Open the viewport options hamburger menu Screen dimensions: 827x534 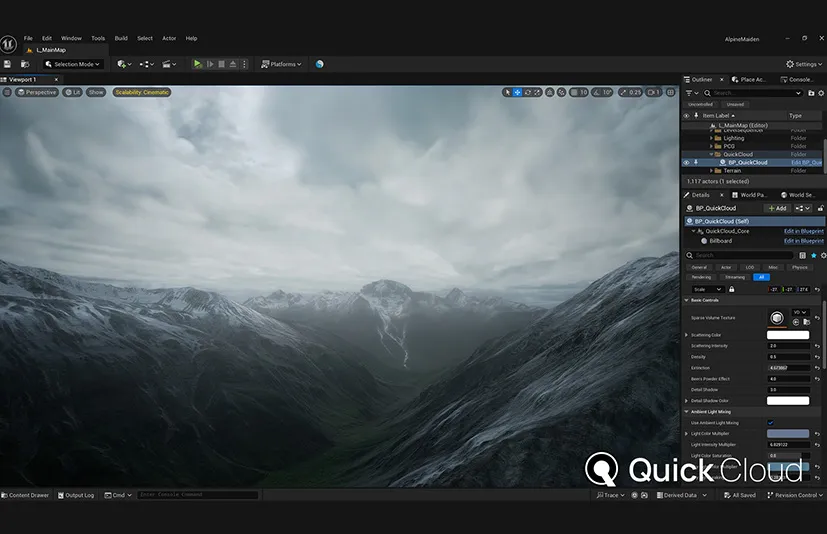pyautogui.click(x=7, y=92)
